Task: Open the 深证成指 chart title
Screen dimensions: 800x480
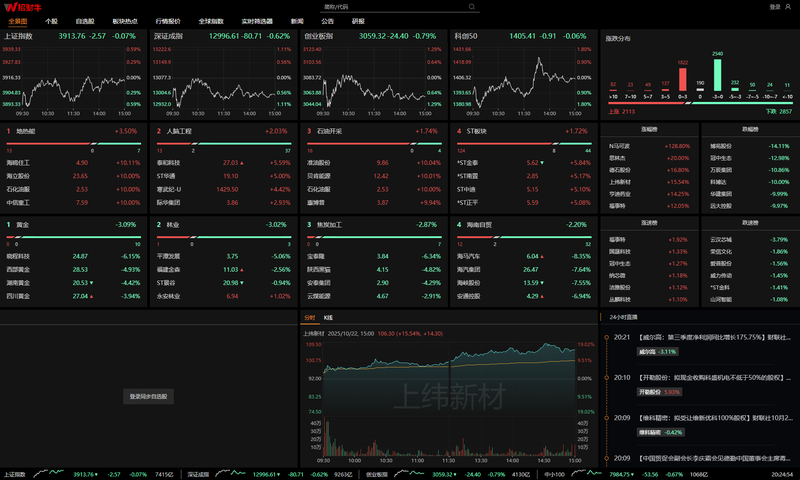Action: click(x=168, y=36)
